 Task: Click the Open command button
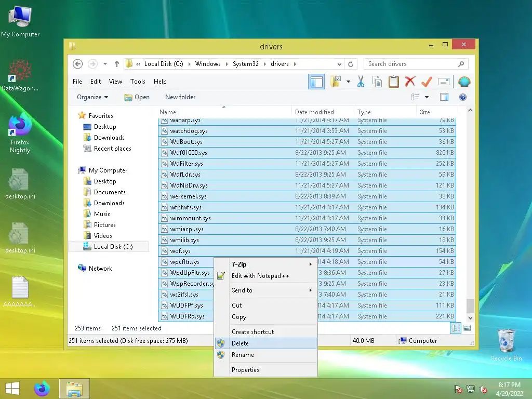point(137,97)
